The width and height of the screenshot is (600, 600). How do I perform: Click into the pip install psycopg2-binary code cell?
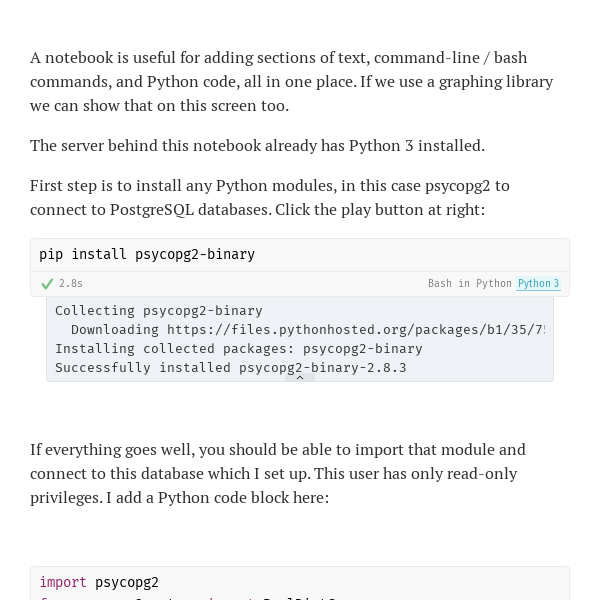click(300, 255)
